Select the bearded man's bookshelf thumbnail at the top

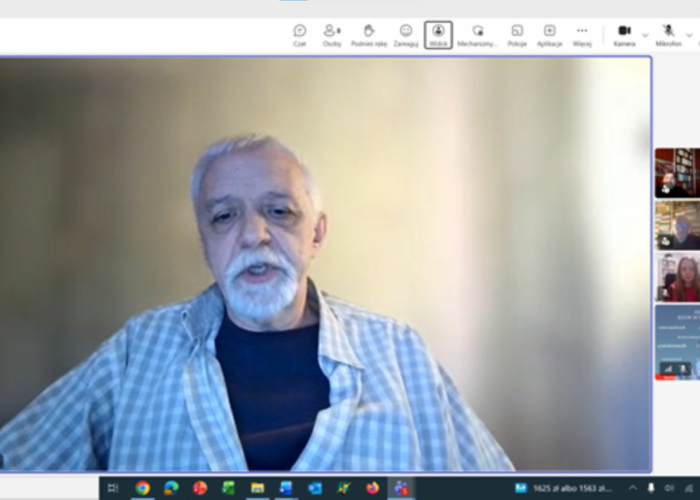[677, 173]
